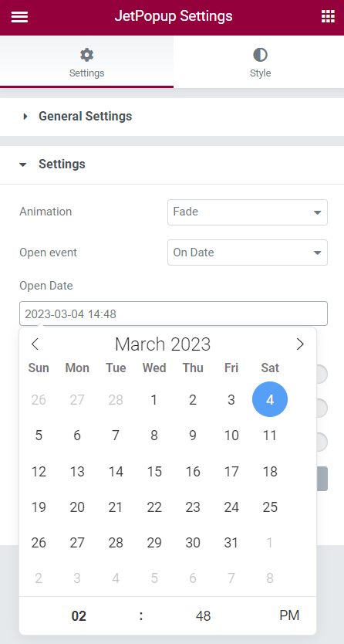Open the Animation dropdown showing Fade
344x644 pixels.
(x=248, y=212)
